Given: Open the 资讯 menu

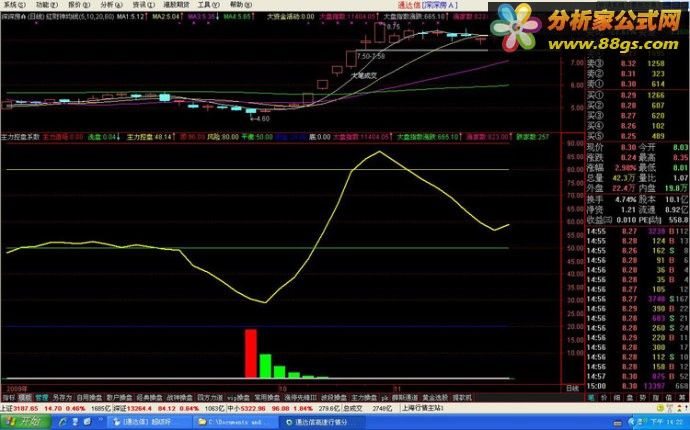Looking at the screenshot, I should (144, 5).
